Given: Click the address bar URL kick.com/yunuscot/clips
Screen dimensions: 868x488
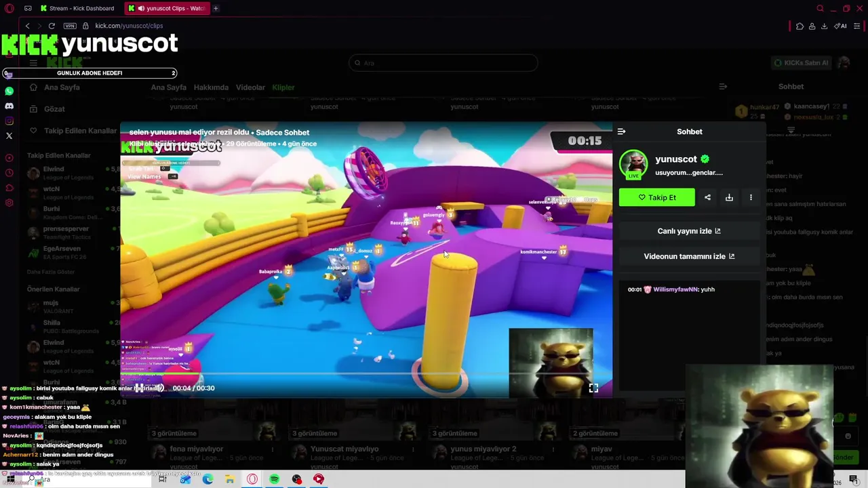Looking at the screenshot, I should click(129, 26).
